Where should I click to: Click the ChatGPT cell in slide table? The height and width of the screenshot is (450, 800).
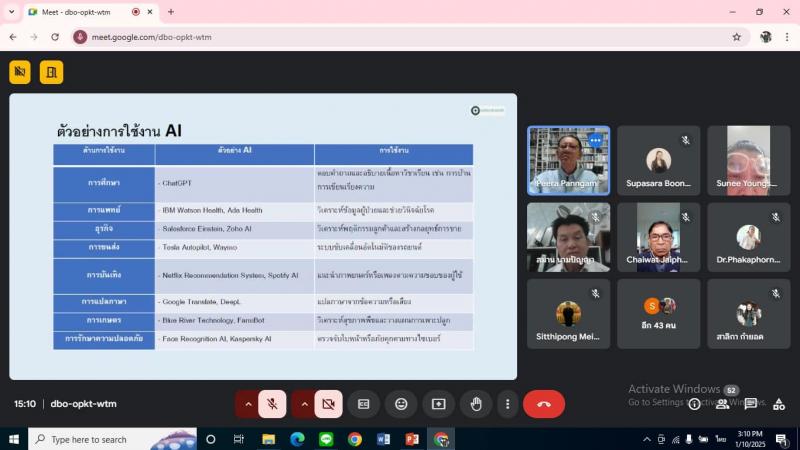234,183
